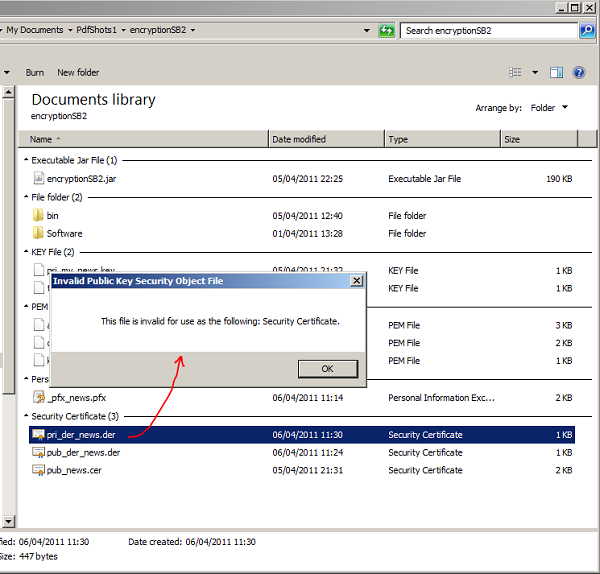Click the bin folder icon
The image size is (600, 574).
coord(38,215)
